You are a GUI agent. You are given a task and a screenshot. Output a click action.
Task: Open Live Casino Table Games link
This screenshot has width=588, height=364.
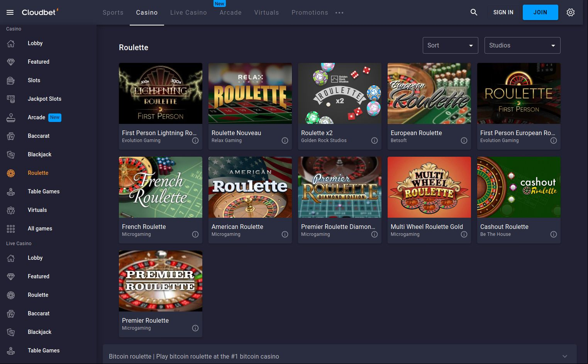point(44,350)
